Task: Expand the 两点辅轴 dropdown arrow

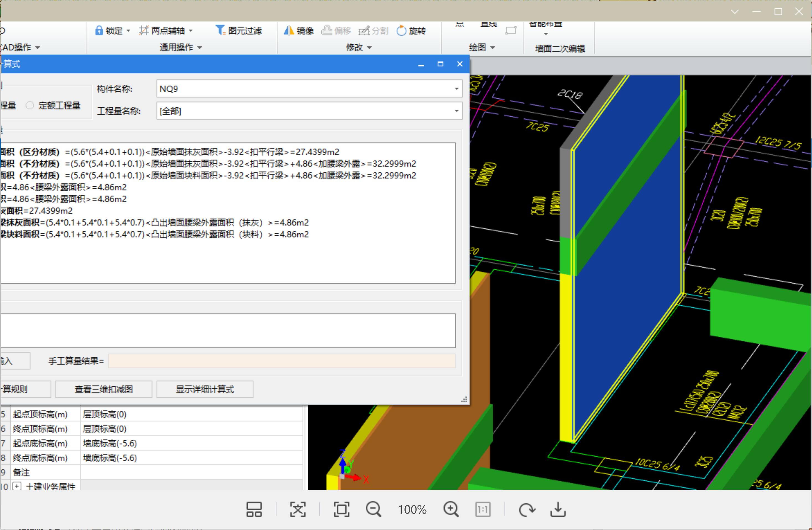Action: (191, 31)
